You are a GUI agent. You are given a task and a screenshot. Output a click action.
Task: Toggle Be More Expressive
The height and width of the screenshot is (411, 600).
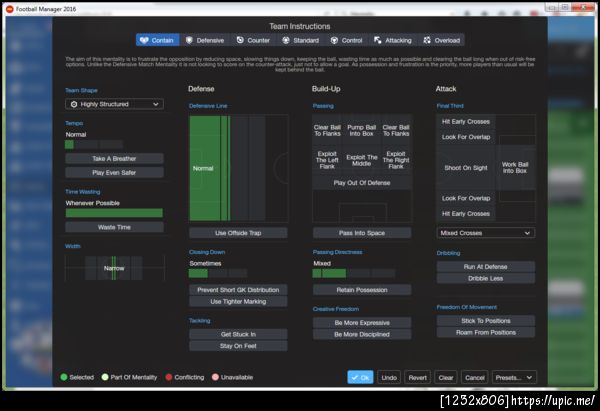click(362, 323)
